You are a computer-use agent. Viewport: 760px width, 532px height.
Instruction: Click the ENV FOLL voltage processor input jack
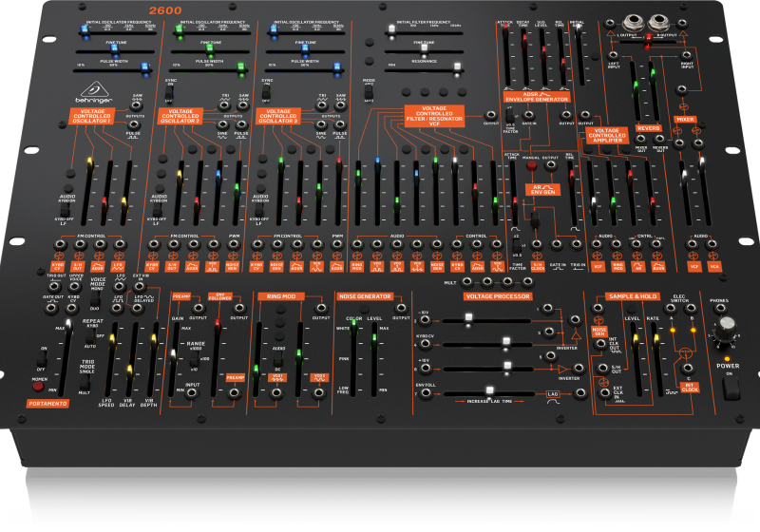tap(425, 393)
